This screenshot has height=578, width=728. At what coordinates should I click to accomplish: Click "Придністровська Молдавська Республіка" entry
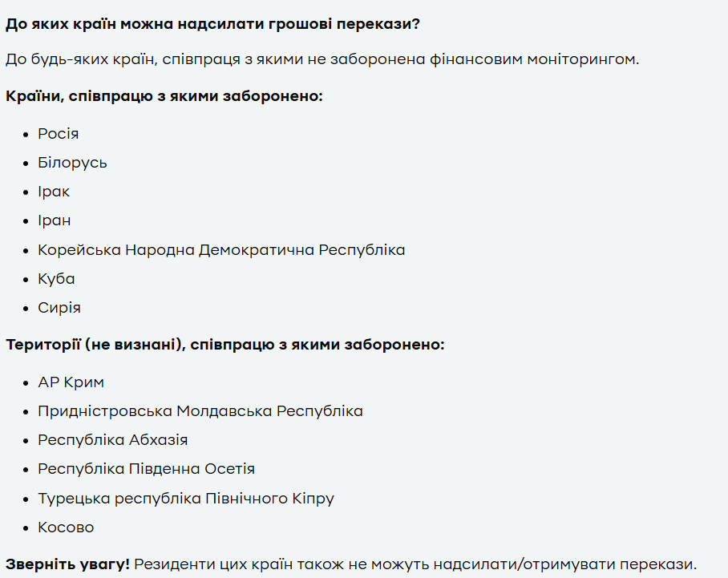point(200,411)
